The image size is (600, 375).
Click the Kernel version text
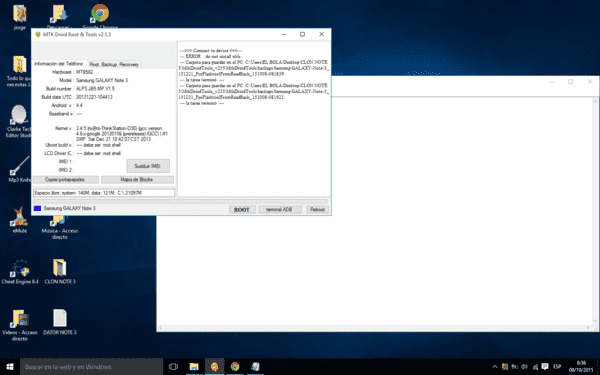(x=122, y=134)
